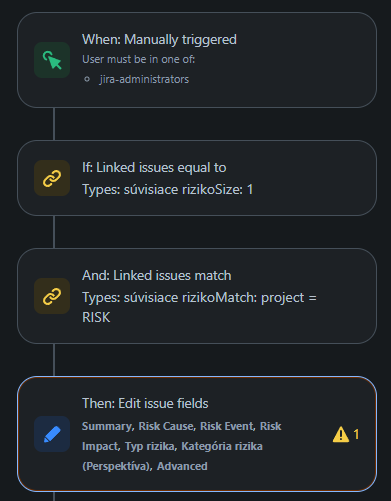Click the blue pencil Edit issue icon
391x501 pixels.
[x=52, y=434]
